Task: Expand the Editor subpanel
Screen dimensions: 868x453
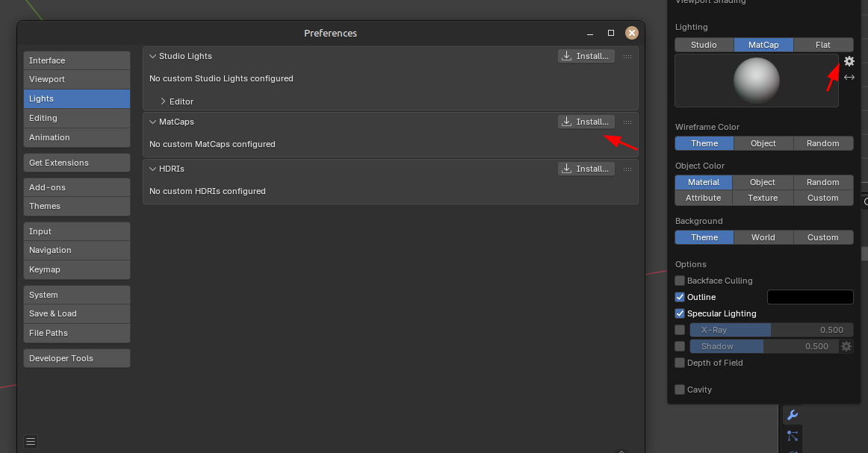Action: tap(164, 101)
